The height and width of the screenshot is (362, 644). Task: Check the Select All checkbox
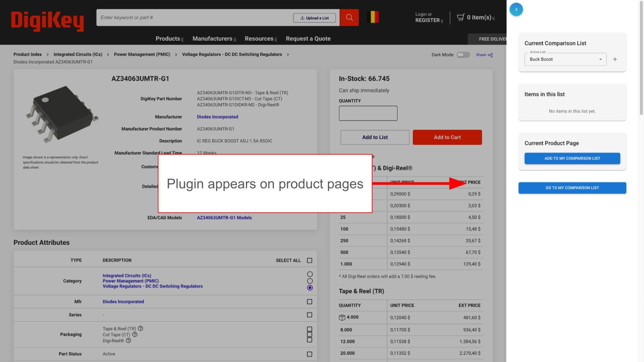[x=309, y=260]
